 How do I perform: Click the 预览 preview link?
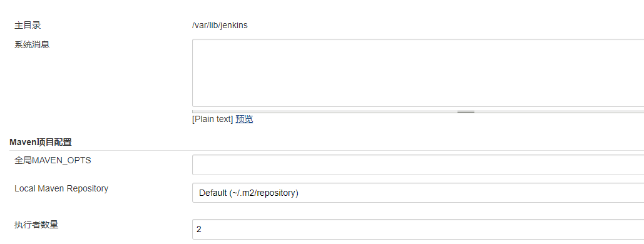tap(244, 119)
